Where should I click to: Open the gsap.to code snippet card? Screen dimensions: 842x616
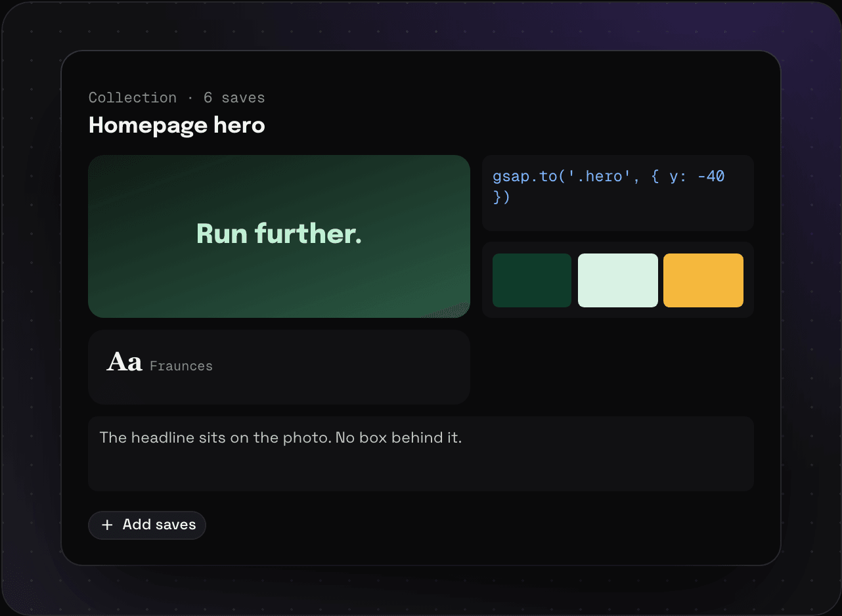(618, 193)
